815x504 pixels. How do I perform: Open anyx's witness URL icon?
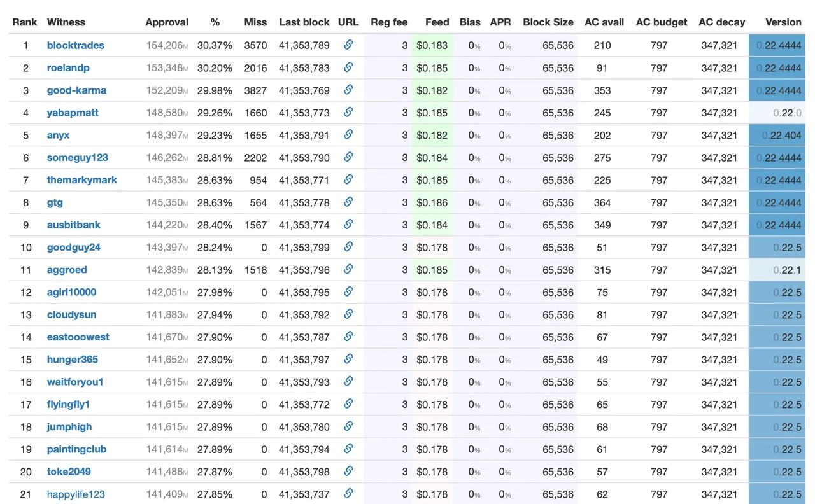(x=348, y=134)
